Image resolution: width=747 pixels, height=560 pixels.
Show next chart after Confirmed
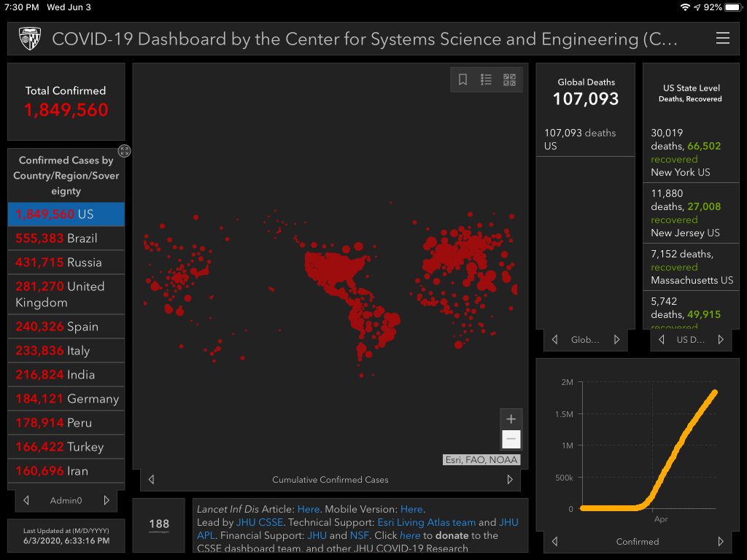[721, 541]
